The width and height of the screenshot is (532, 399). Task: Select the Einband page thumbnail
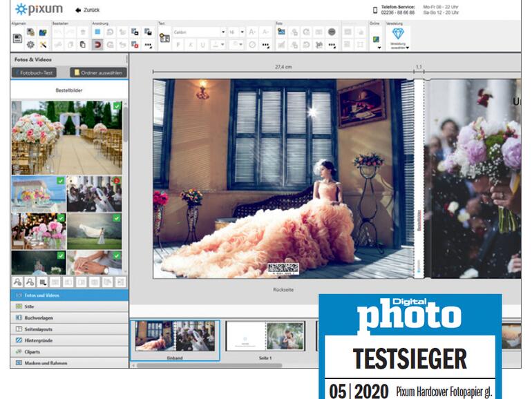coord(174,336)
